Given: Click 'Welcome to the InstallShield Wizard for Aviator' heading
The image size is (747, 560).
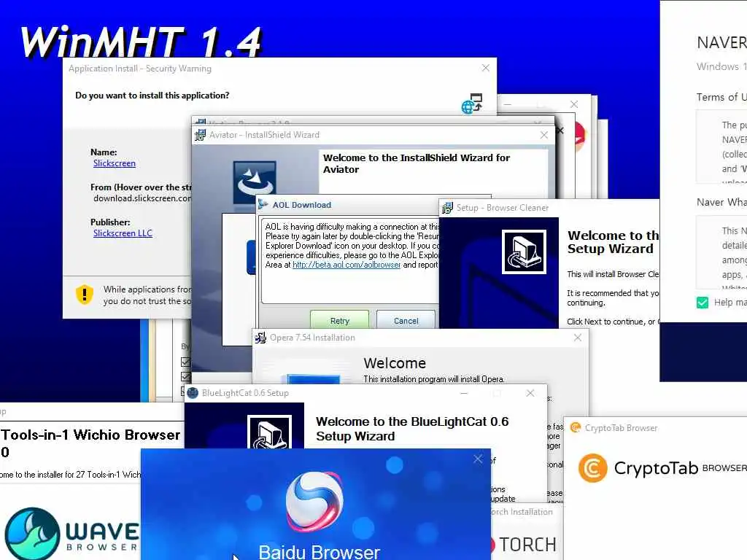Looking at the screenshot, I should click(417, 163).
